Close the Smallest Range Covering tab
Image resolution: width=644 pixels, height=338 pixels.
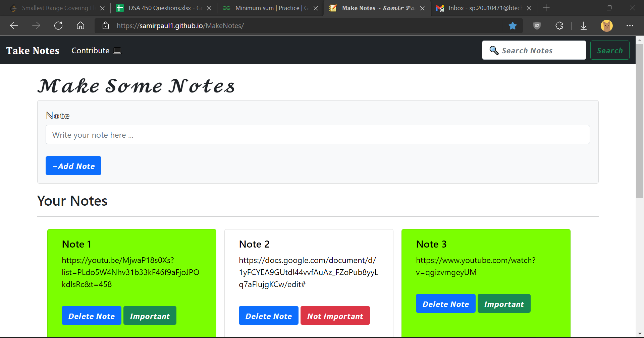tap(102, 8)
